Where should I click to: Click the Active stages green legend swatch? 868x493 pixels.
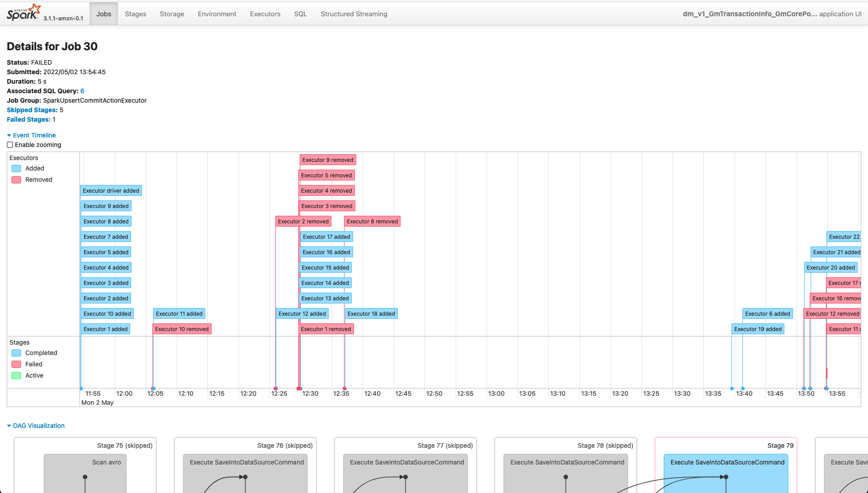(x=16, y=375)
